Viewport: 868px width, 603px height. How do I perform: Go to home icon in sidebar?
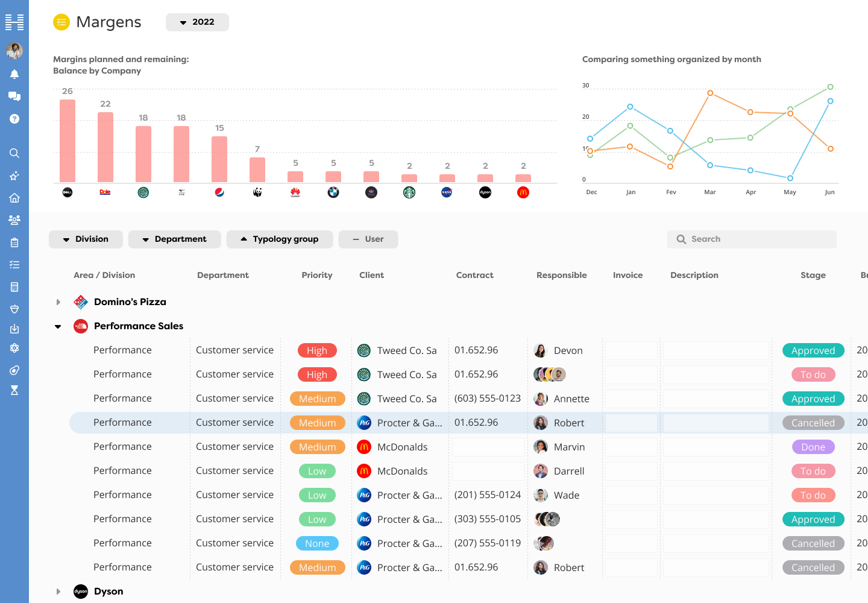coord(14,198)
